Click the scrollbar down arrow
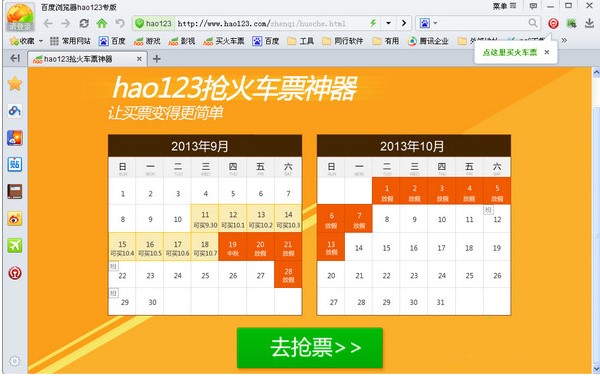 pos(596,369)
